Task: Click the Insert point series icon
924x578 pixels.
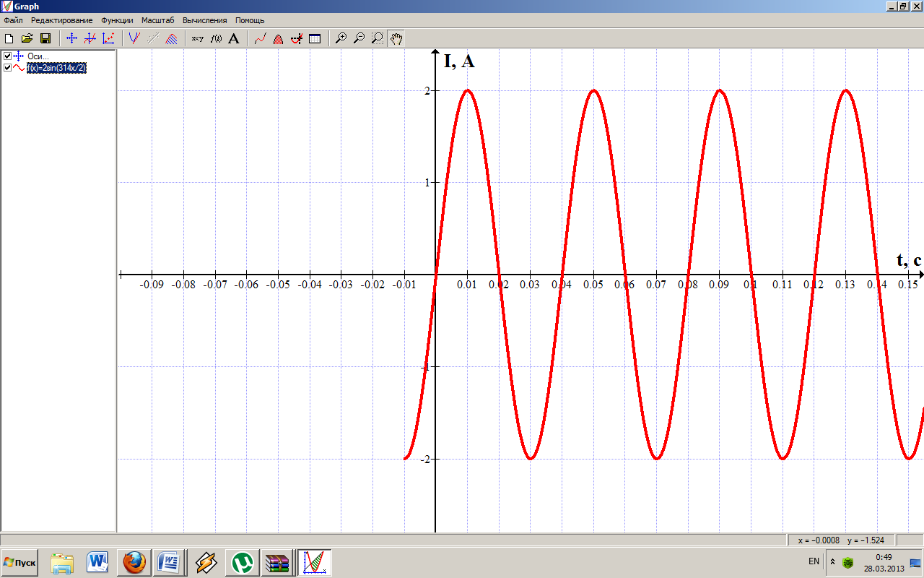Action: [108, 39]
